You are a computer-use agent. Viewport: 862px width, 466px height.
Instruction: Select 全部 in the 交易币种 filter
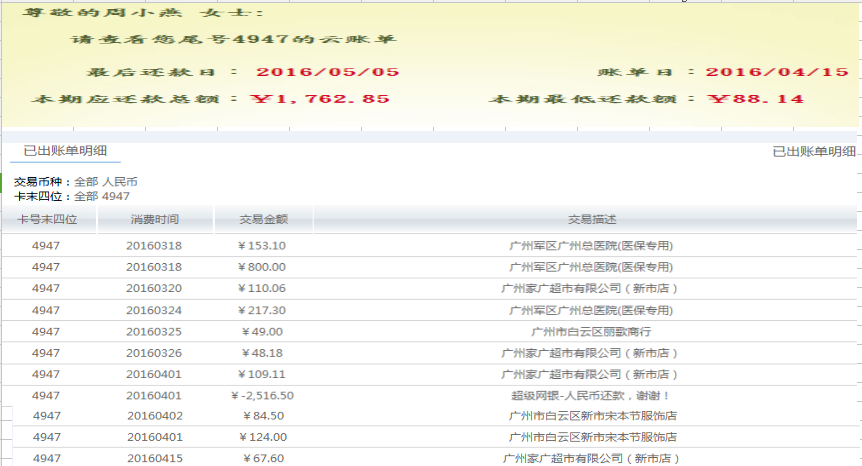tap(86, 182)
